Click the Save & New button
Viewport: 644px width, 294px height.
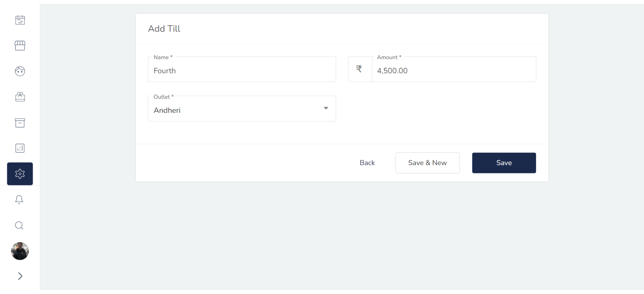click(427, 163)
